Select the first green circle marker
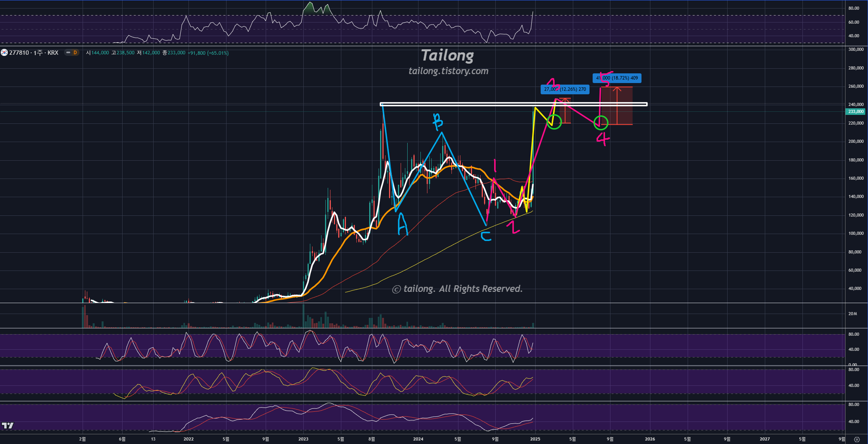 [554, 122]
